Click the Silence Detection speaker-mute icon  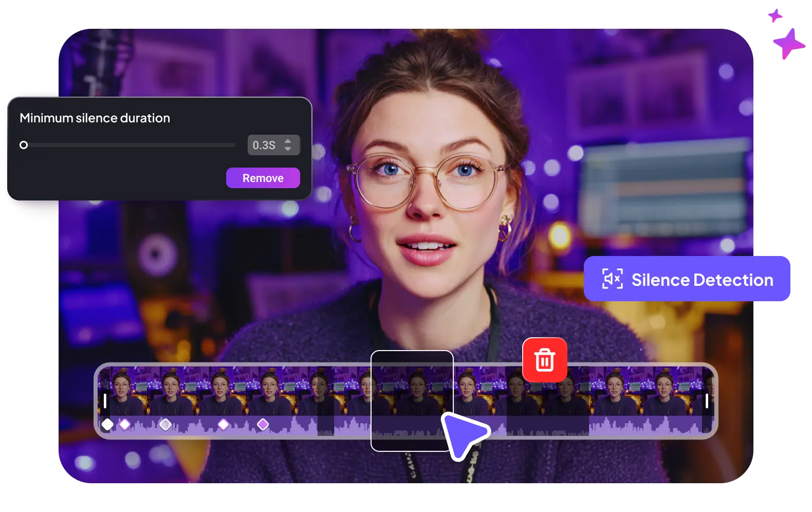612,279
